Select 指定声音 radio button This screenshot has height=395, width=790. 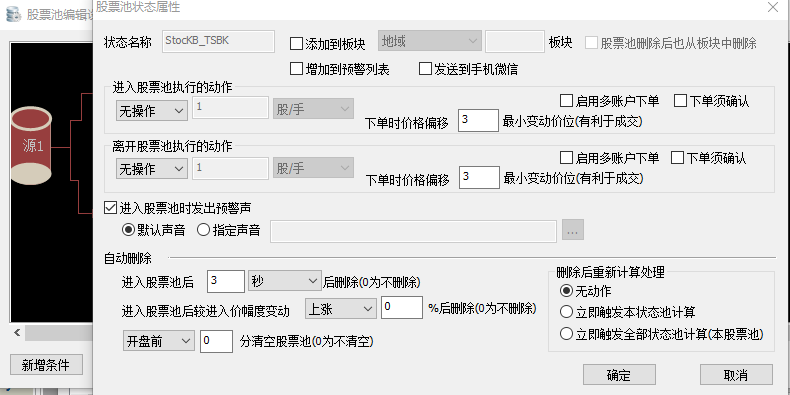click(x=229, y=230)
